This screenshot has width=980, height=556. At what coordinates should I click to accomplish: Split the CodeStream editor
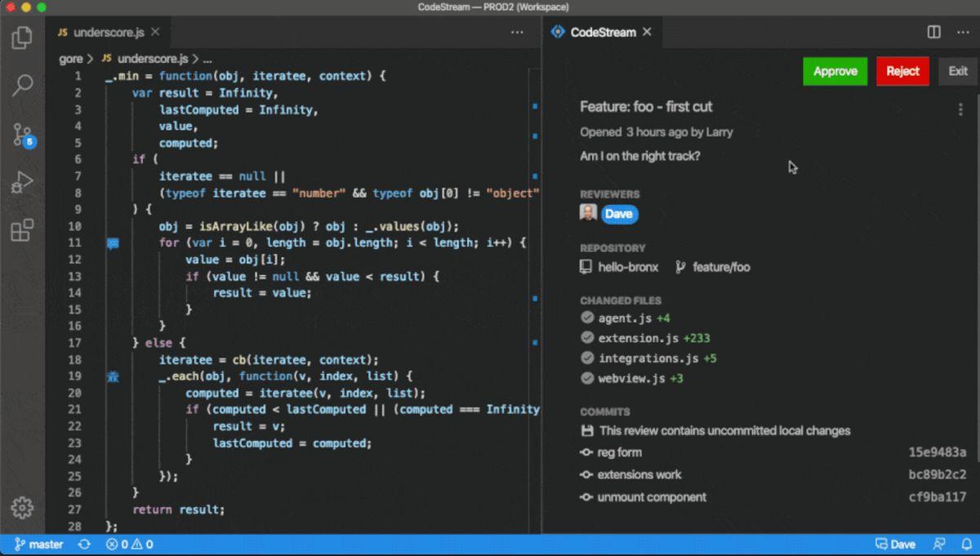(934, 32)
